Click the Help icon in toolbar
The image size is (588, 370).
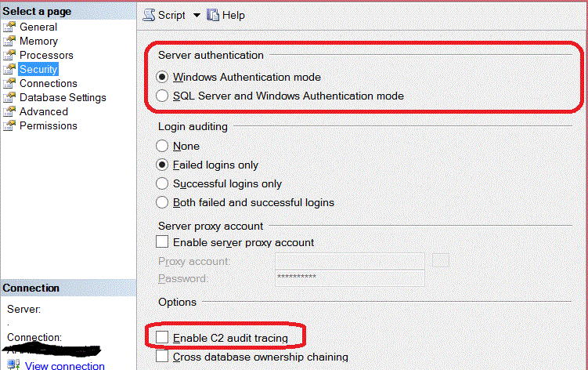coord(213,15)
